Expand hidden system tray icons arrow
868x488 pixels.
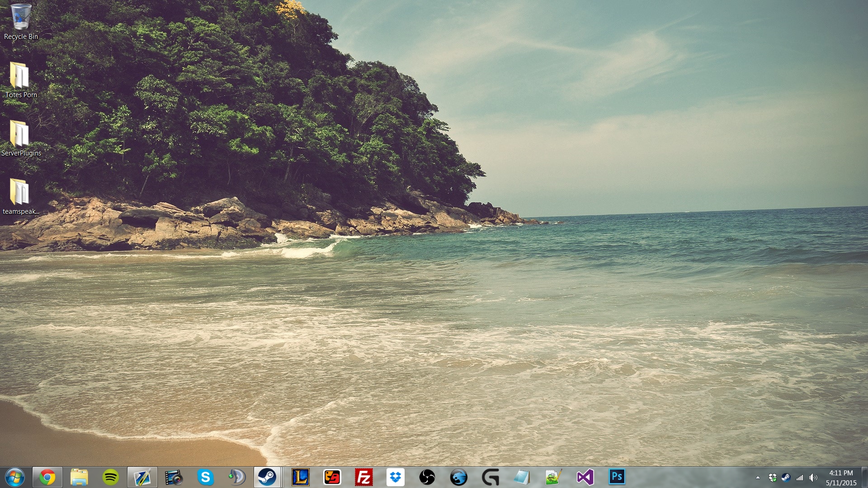tap(758, 478)
